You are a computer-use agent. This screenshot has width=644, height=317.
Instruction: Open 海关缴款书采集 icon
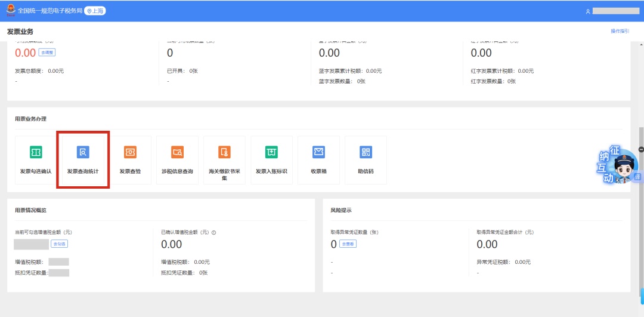[224, 153]
